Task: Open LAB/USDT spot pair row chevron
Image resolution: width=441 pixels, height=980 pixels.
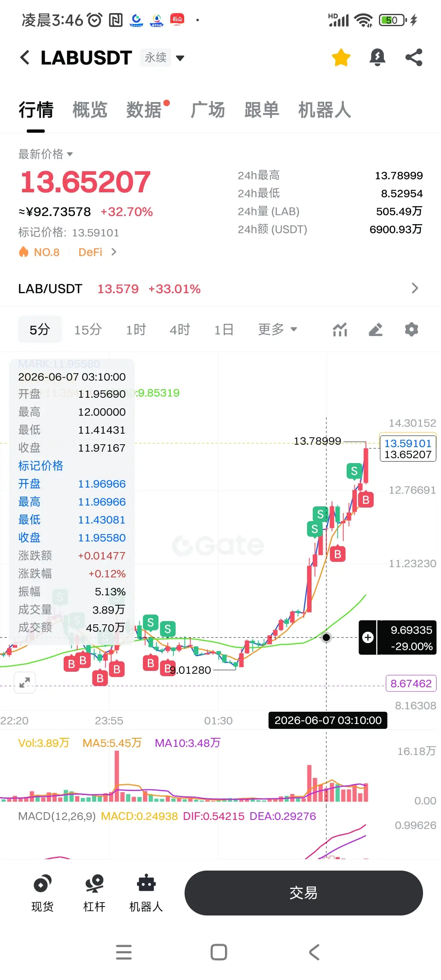Action: (x=415, y=288)
